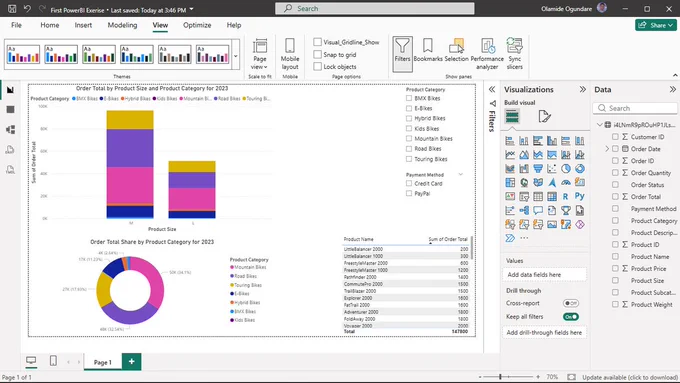Image resolution: width=680 pixels, height=383 pixels.
Task: Add a new report page
Action: pos(131,361)
